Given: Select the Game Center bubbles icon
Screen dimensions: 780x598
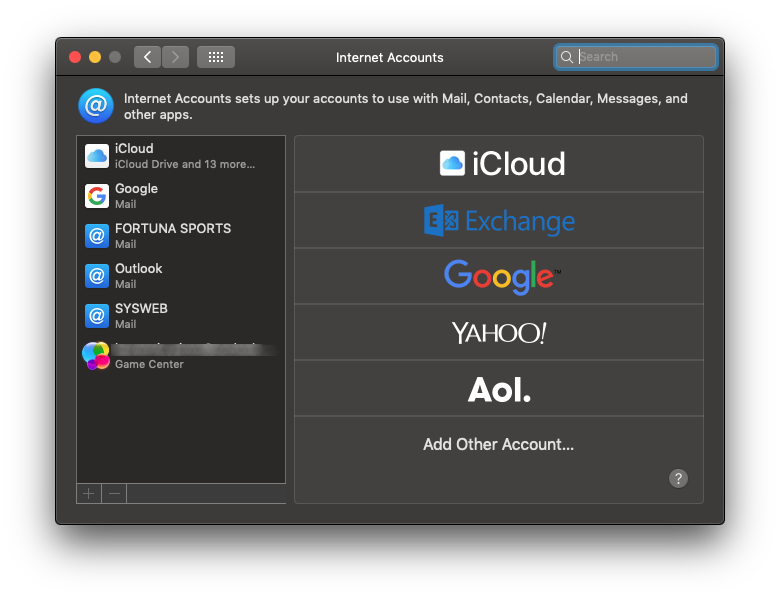Looking at the screenshot, I should click(97, 356).
